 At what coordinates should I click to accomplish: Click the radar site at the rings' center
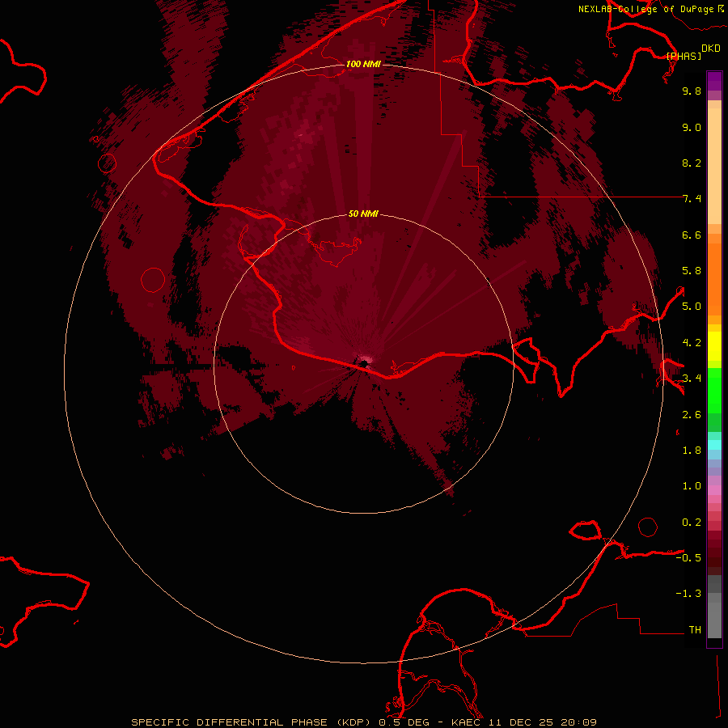pos(363,362)
